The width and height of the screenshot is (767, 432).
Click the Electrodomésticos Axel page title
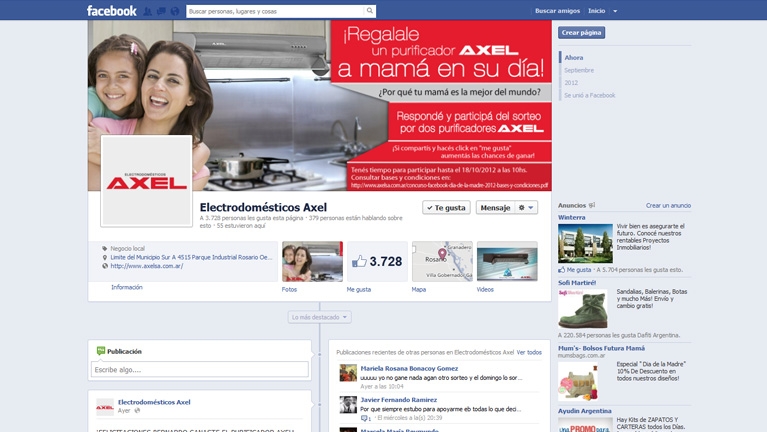(x=263, y=207)
